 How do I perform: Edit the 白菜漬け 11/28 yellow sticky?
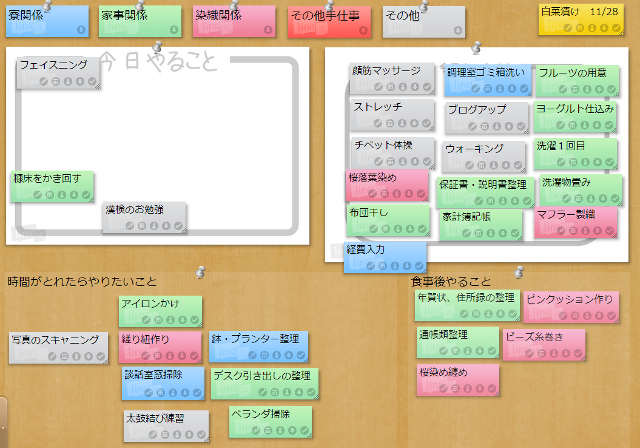pyautogui.click(x=568, y=28)
